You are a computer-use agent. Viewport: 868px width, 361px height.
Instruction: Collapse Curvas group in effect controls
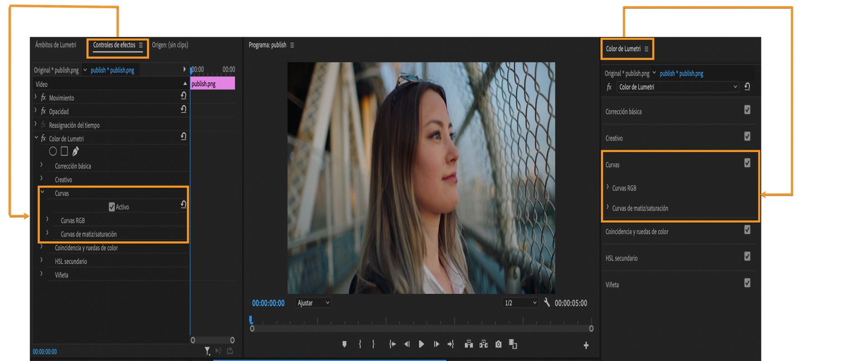point(42,192)
